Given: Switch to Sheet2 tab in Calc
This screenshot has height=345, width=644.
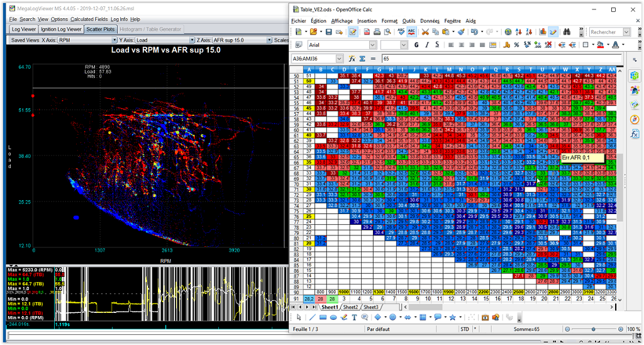Looking at the screenshot, I should (x=350, y=307).
